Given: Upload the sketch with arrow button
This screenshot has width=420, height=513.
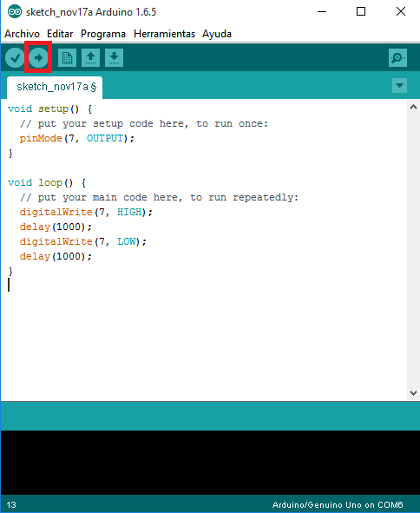Looking at the screenshot, I should tap(38, 58).
